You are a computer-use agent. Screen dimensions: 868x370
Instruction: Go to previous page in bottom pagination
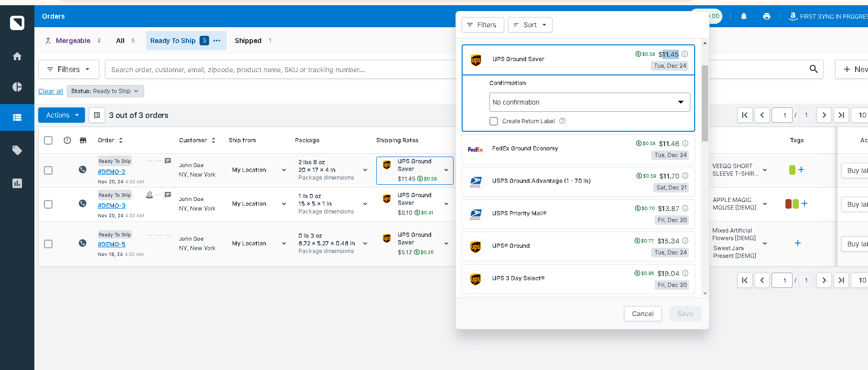click(x=762, y=280)
